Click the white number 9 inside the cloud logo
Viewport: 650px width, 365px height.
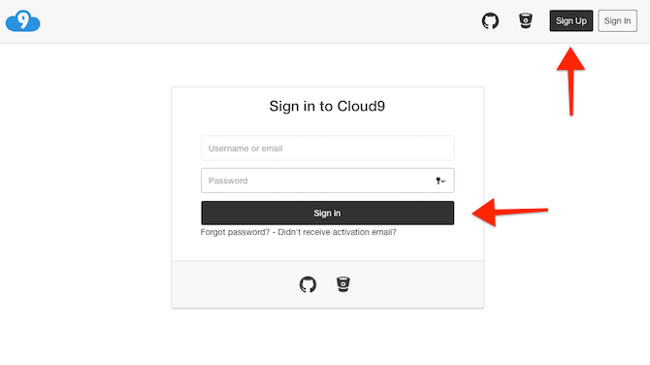pos(24,19)
